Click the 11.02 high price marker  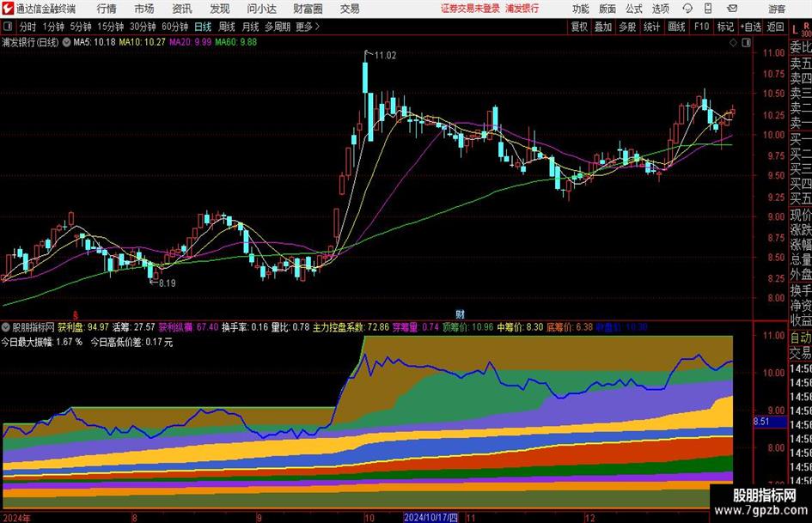pyautogui.click(x=385, y=56)
